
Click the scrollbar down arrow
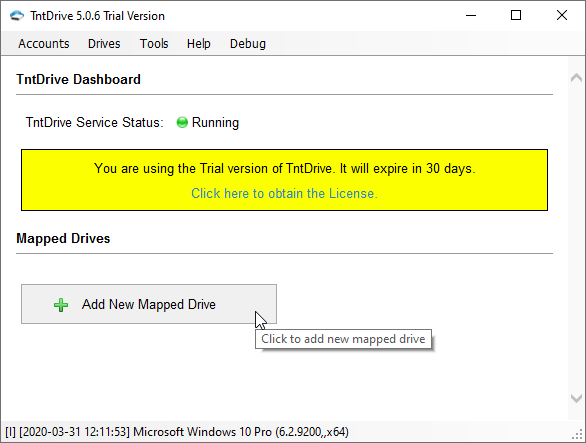coord(576,398)
